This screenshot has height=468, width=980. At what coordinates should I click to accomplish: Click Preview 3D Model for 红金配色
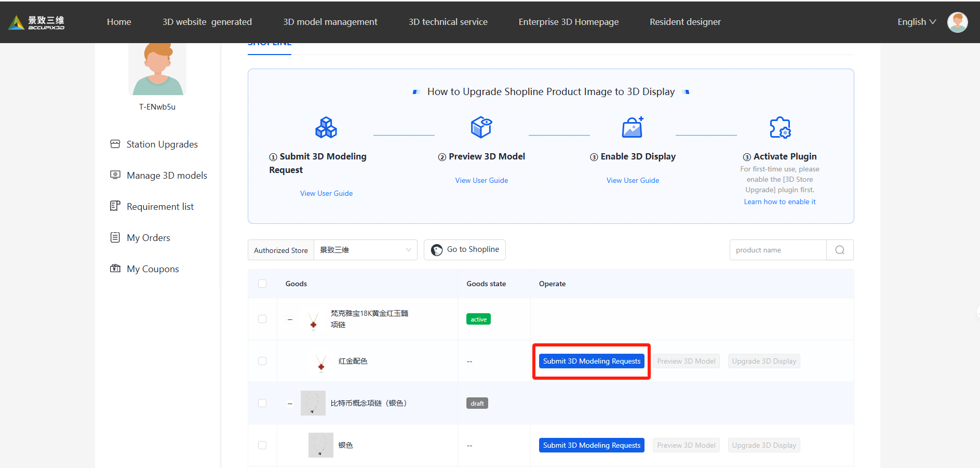pyautogui.click(x=686, y=361)
